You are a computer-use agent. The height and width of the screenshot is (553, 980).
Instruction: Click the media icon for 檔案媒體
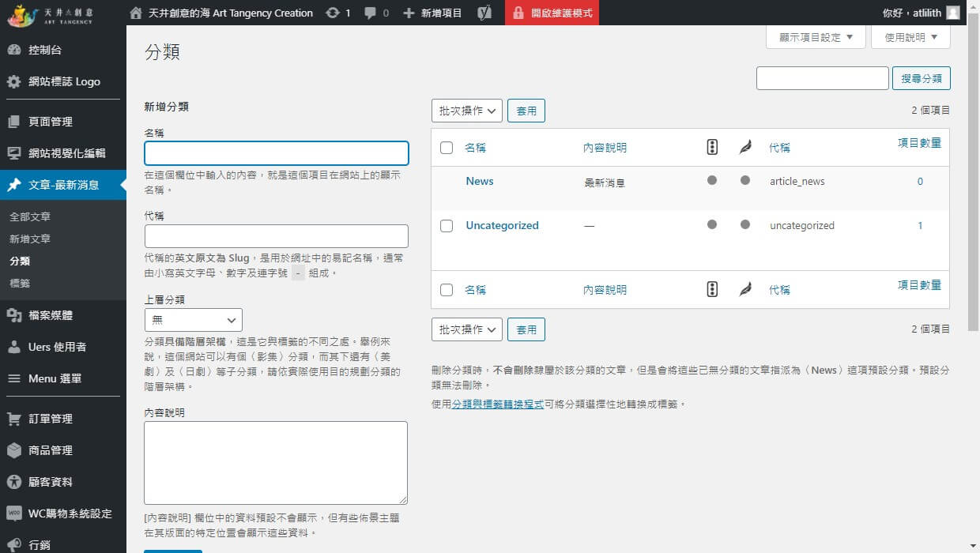(x=13, y=315)
